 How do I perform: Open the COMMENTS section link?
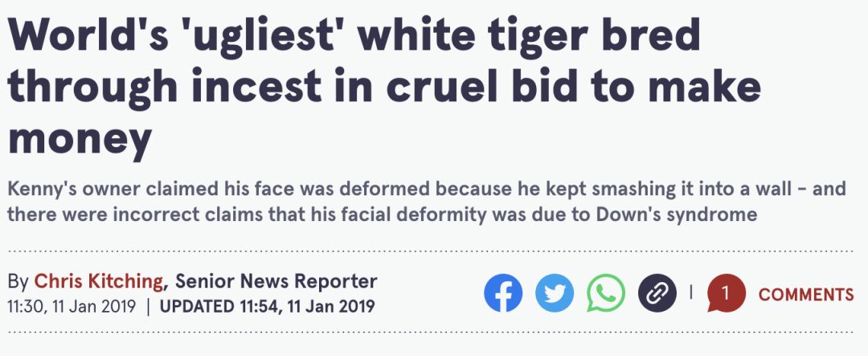pos(806,295)
